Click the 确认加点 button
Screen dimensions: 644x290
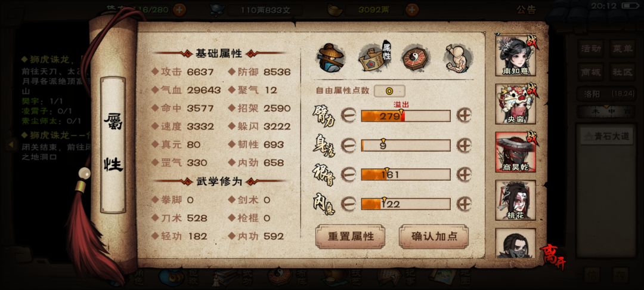pyautogui.click(x=434, y=237)
